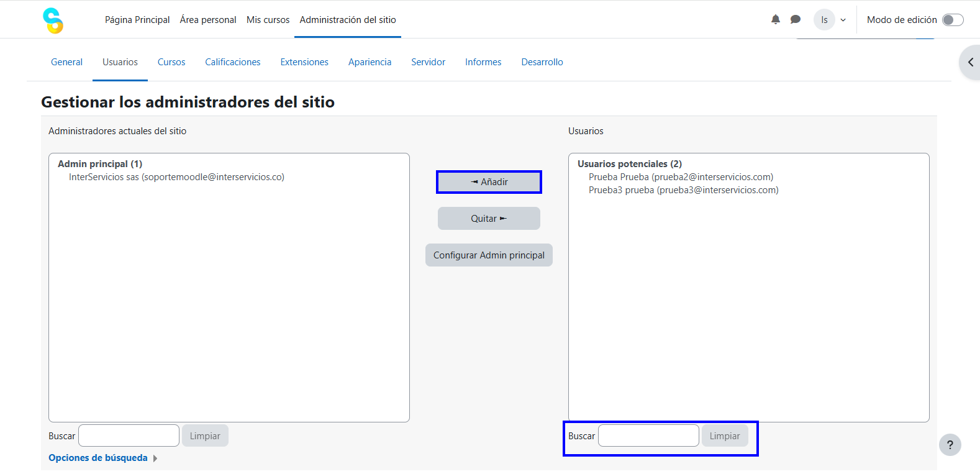The height and width of the screenshot is (474, 980).
Task: Click the user avatar initials
Action: coord(824,20)
